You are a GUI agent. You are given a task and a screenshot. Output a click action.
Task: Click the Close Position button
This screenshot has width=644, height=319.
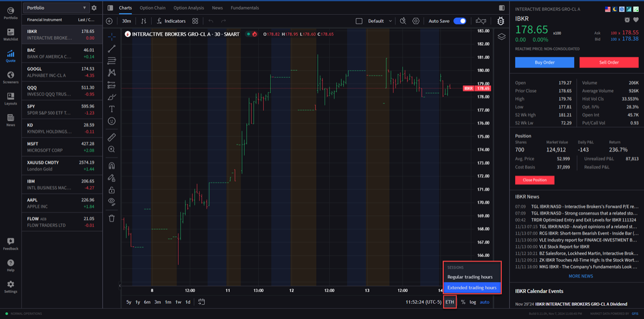(x=535, y=180)
